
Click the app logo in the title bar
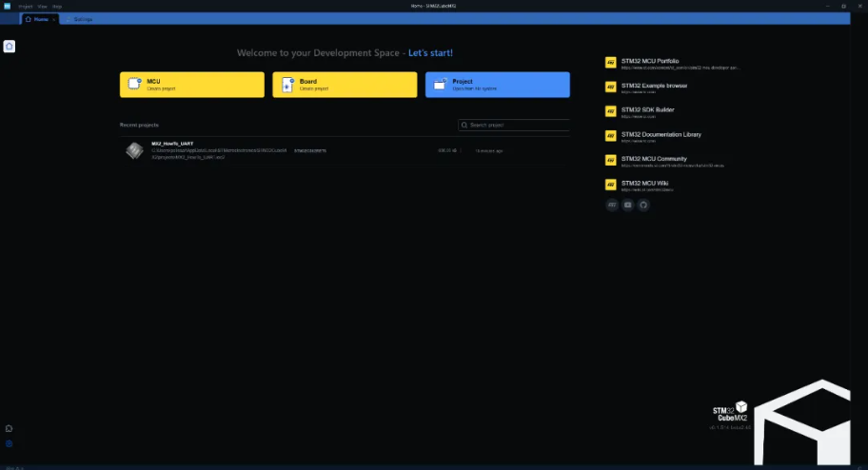pyautogui.click(x=8, y=6)
